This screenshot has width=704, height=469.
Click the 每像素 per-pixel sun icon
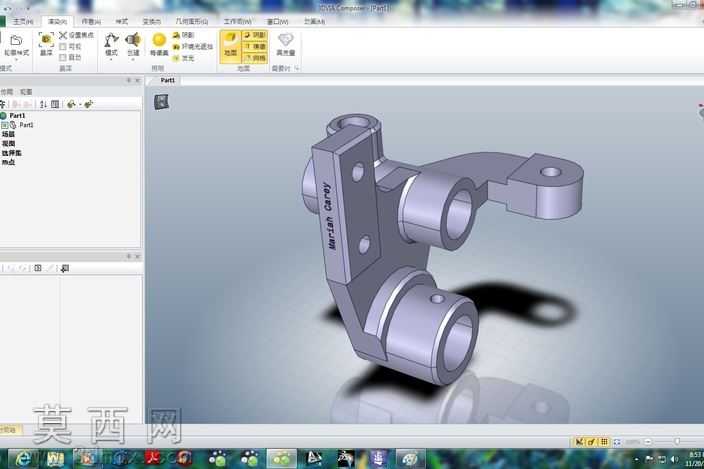click(159, 40)
